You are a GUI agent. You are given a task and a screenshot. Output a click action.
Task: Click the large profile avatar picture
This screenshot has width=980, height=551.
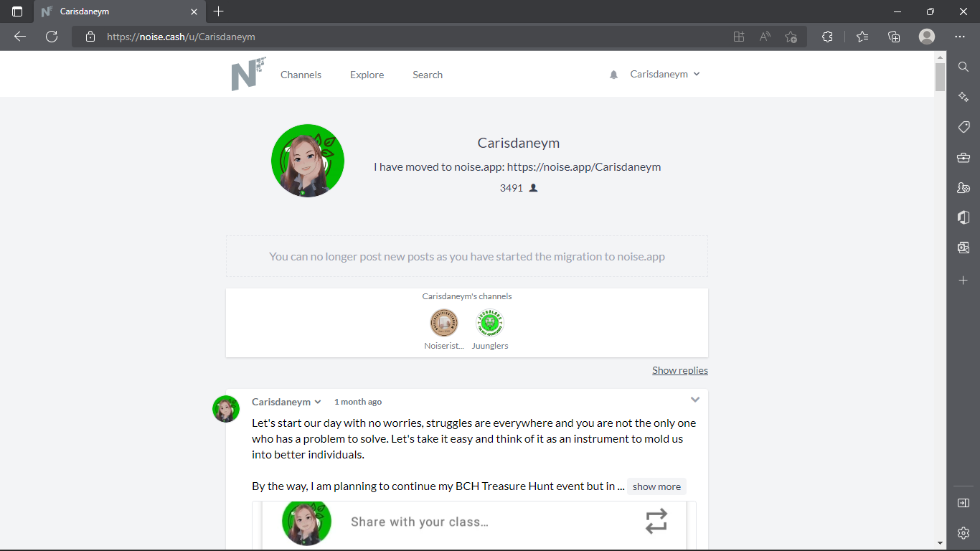click(308, 161)
